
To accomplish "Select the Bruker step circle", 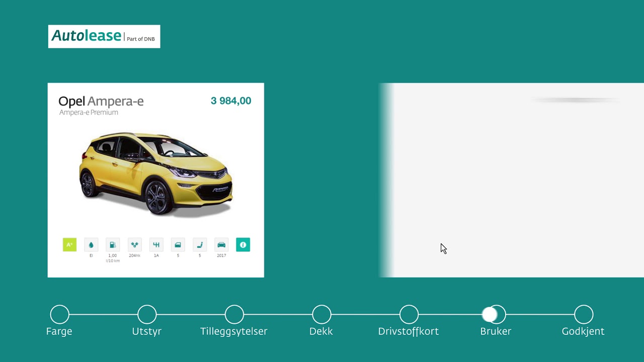I will 496,314.
